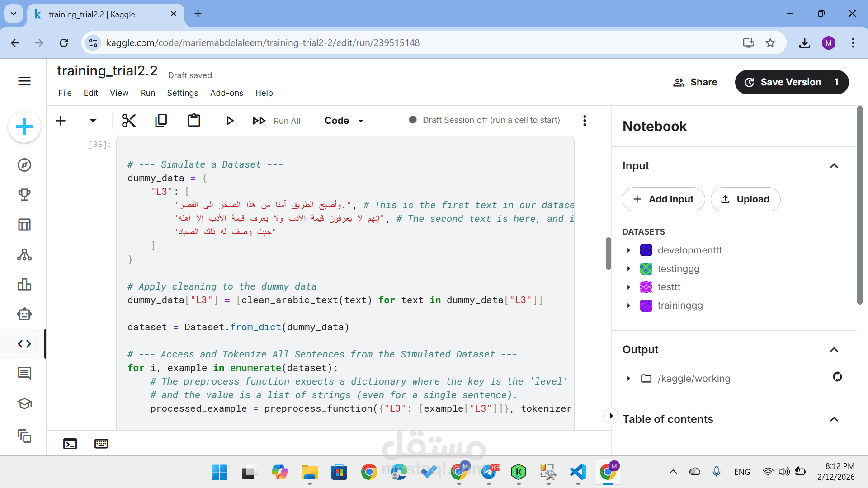This screenshot has width=868, height=488.
Task: Open the Competitions trophy icon in sidebar
Action: [24, 195]
